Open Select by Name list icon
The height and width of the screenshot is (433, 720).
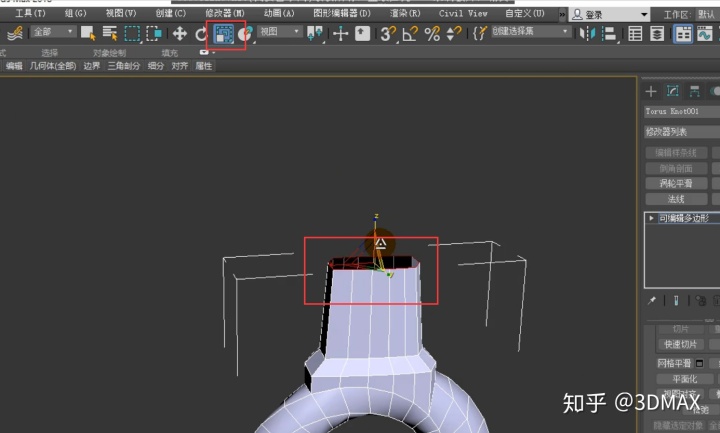110,33
